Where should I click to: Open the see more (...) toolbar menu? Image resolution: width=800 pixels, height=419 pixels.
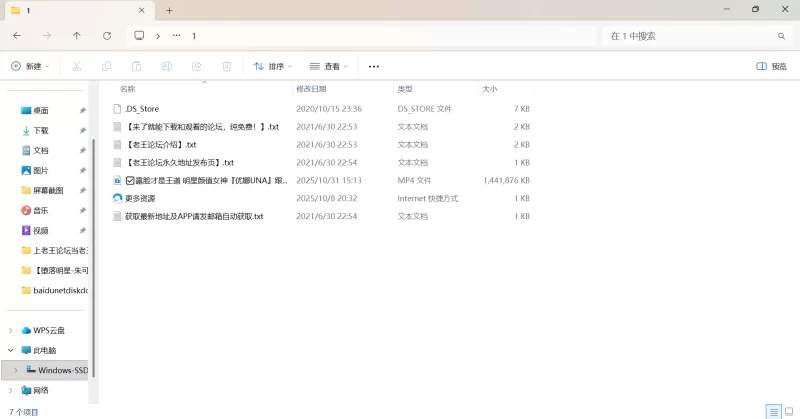[x=374, y=66]
